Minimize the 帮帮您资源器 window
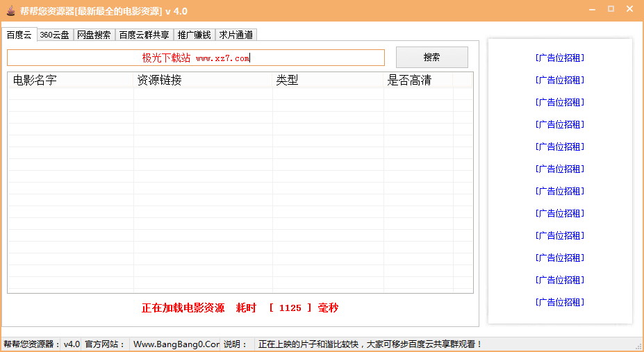 click(x=592, y=10)
